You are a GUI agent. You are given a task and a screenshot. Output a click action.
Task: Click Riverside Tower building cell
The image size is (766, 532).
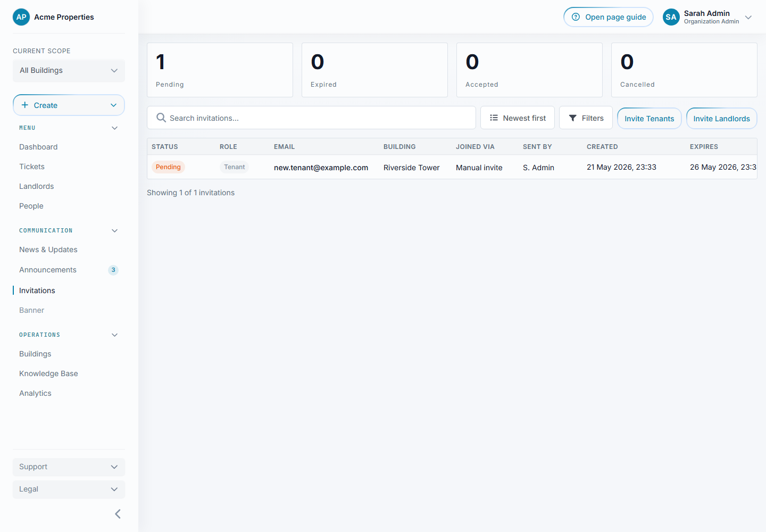click(x=411, y=168)
